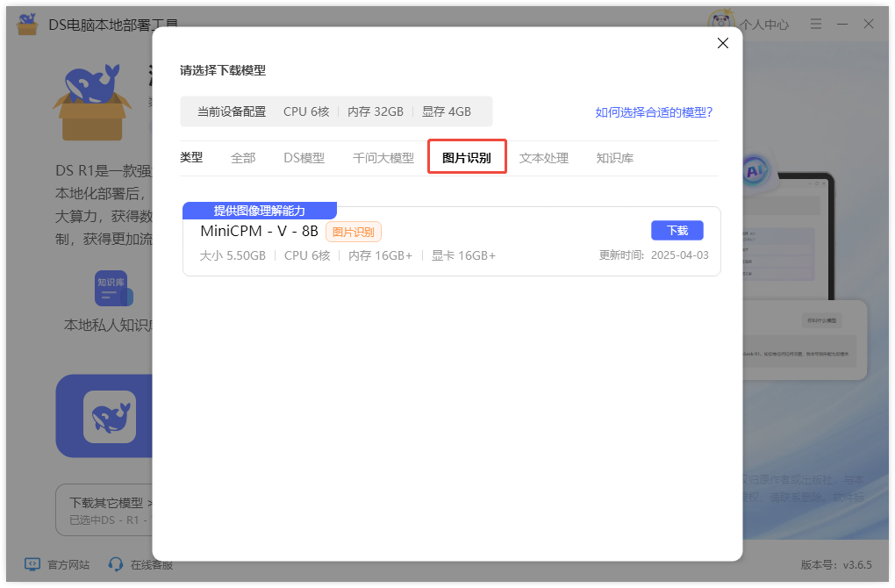Screen dimensions: 895x588
Task: Select the 图片识别 tab
Action: pyautogui.click(x=467, y=156)
